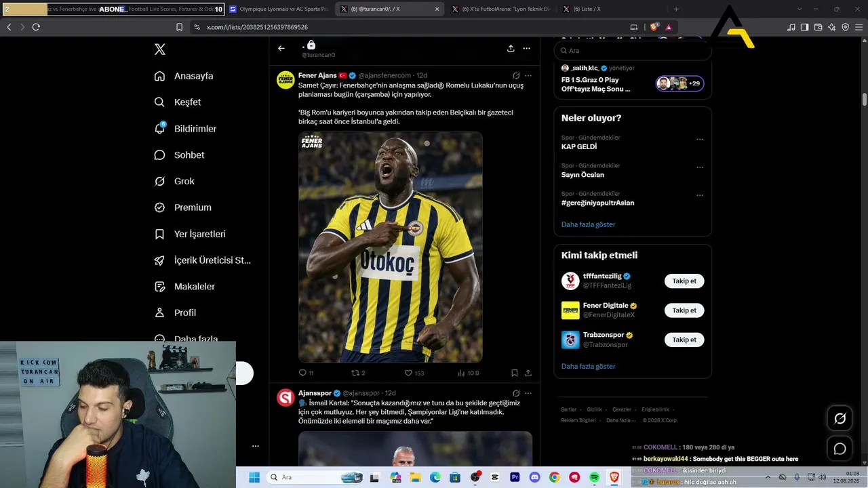Open a new browser tab
The image size is (868, 488).
676,9
